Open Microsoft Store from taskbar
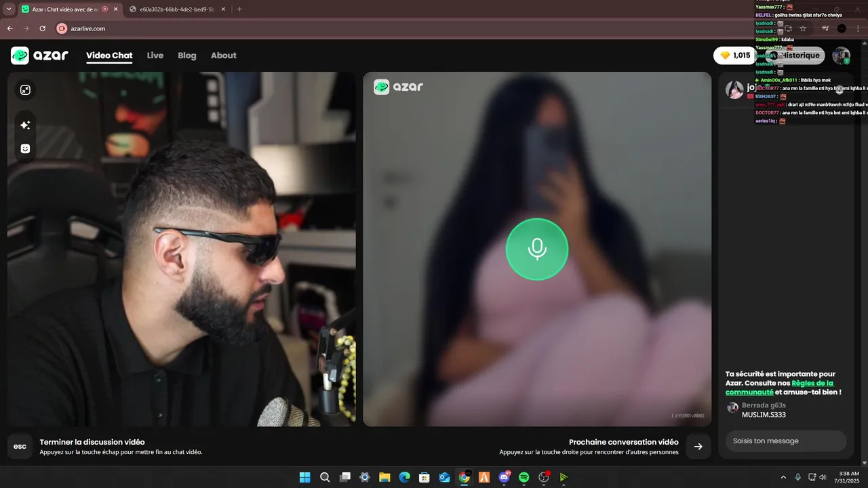Screen dimensions: 868x488 [425, 477]
